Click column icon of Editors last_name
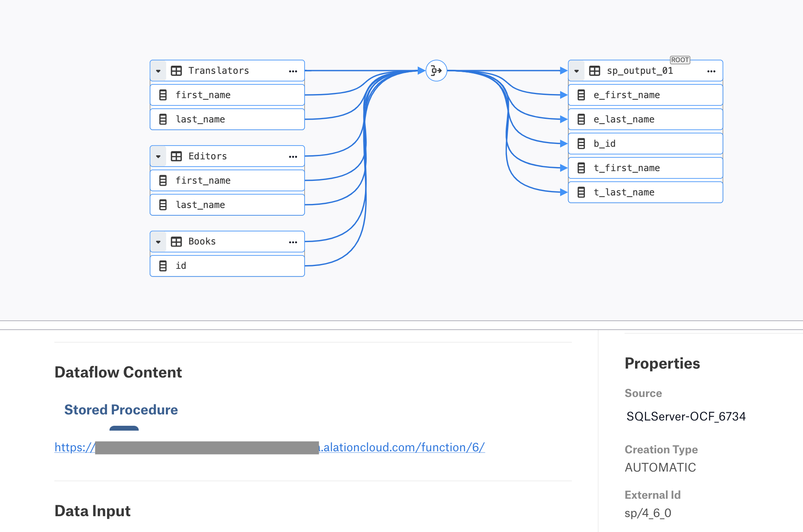The image size is (803, 532). [x=163, y=205]
